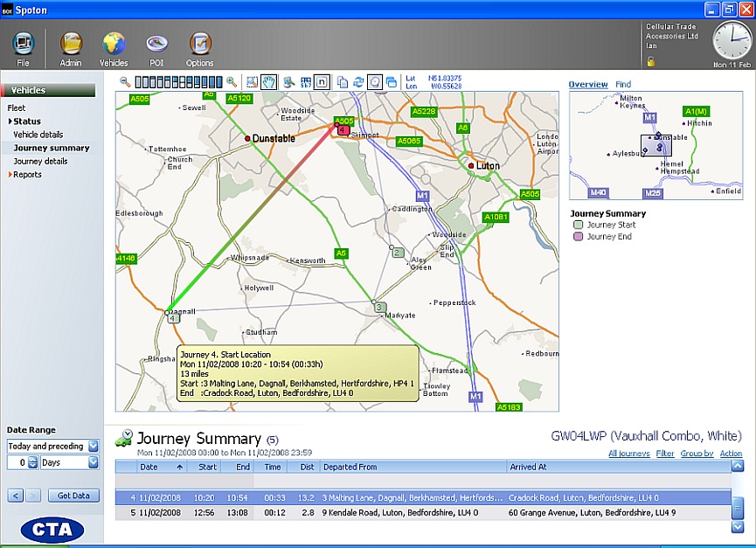Select the 12:56 Kendale Road journey row
This screenshot has width=756, height=548.
pyautogui.click(x=420, y=512)
